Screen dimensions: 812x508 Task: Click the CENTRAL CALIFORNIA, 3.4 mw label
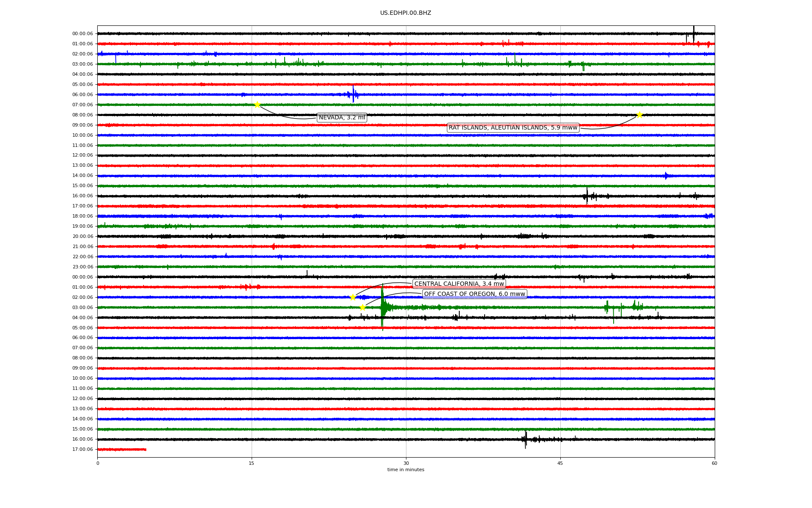[459, 284]
